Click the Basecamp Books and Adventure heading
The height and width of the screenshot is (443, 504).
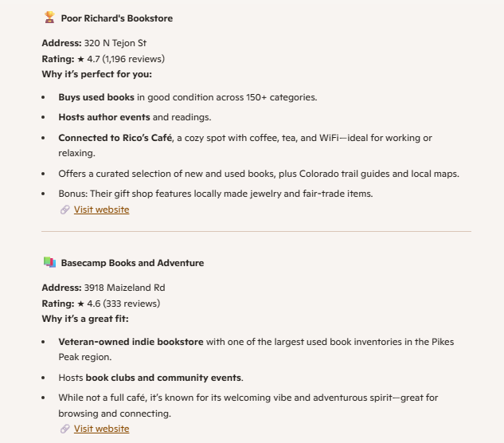tap(132, 263)
